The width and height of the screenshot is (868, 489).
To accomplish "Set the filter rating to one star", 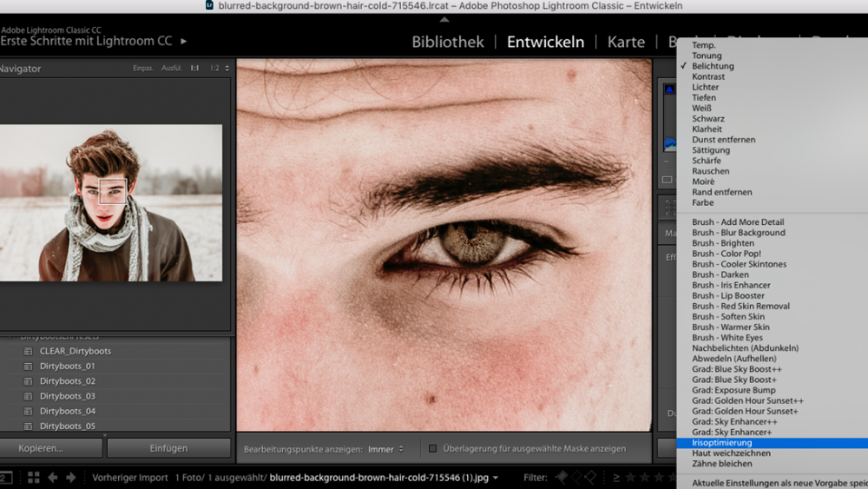I will click(x=630, y=477).
